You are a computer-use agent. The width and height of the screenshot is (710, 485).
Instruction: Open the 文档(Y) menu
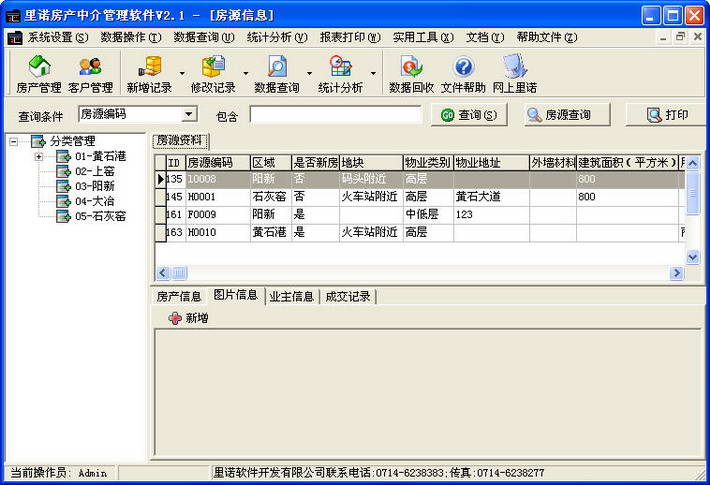(x=485, y=38)
